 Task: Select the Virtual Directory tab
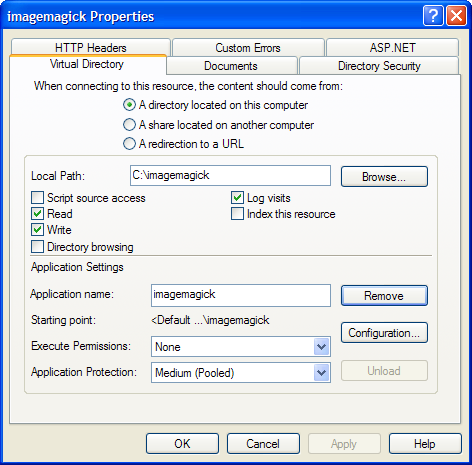(x=87, y=64)
